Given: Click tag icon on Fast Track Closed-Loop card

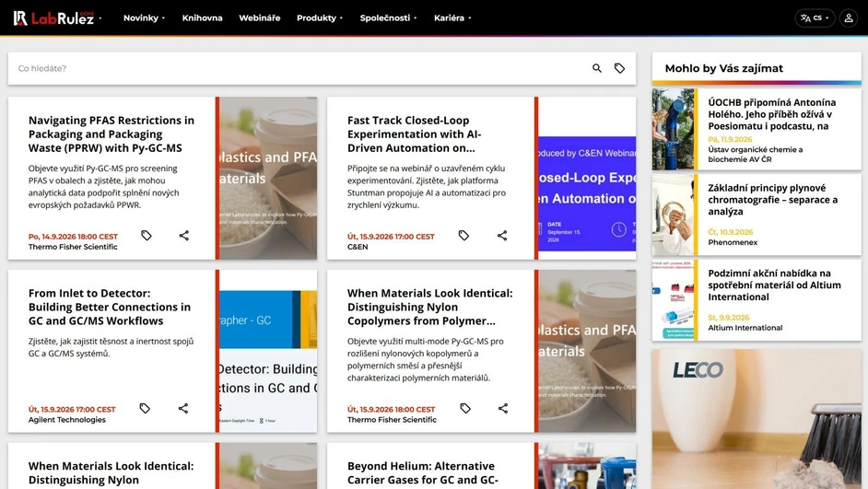Looking at the screenshot, I should pyautogui.click(x=463, y=236).
